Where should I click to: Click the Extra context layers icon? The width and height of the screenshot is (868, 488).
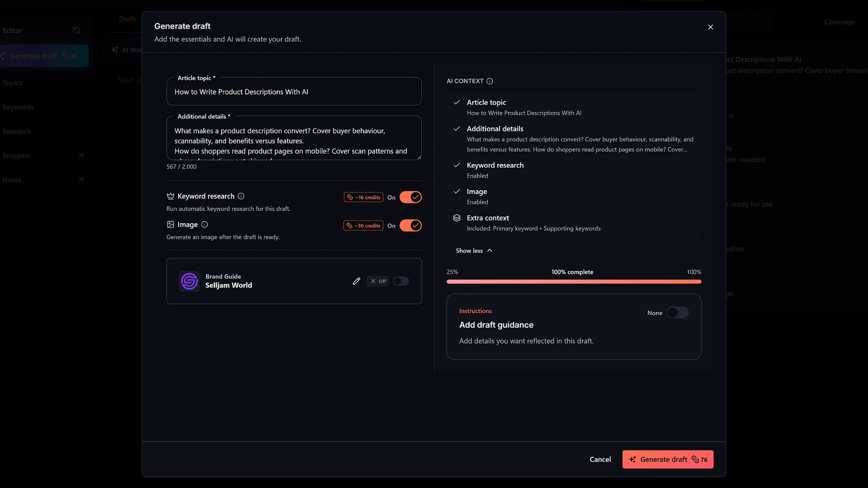tap(457, 218)
